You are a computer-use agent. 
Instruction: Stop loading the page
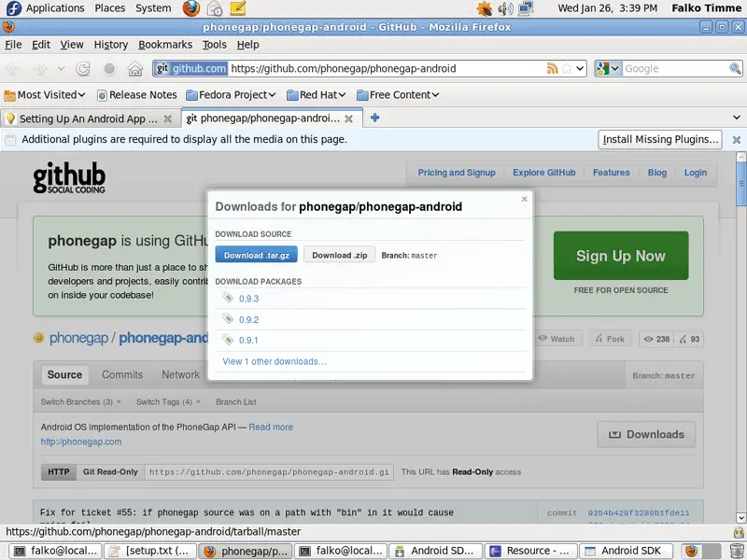click(x=109, y=69)
